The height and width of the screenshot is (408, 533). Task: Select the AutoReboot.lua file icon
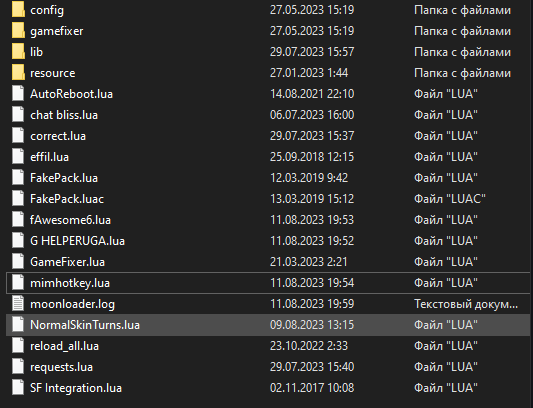pyautogui.click(x=18, y=94)
